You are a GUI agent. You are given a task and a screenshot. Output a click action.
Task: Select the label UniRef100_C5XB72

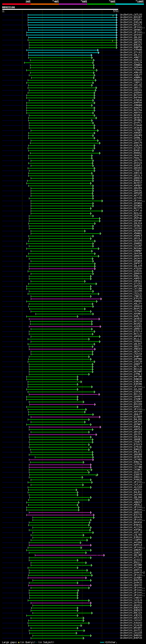pos(131,170)
